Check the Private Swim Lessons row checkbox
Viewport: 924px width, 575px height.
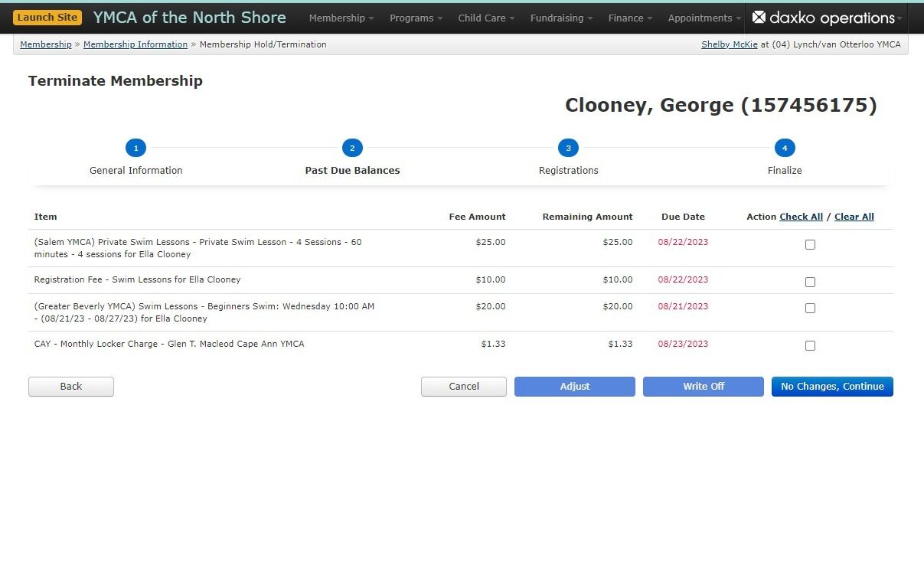810,245
